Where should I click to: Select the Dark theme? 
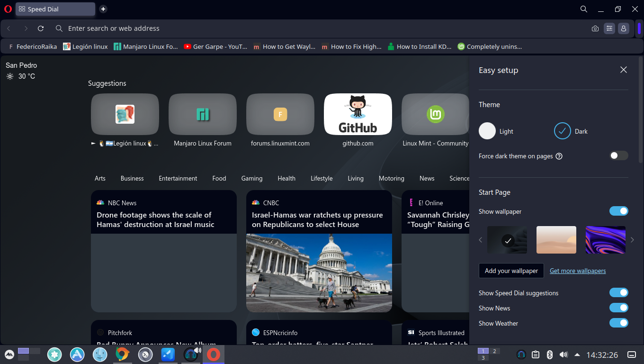[563, 131]
